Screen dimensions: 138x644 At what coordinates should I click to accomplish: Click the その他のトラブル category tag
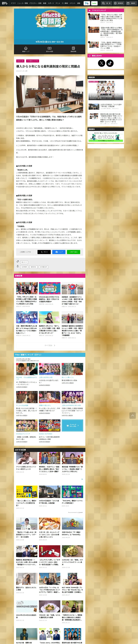tap(33, 61)
